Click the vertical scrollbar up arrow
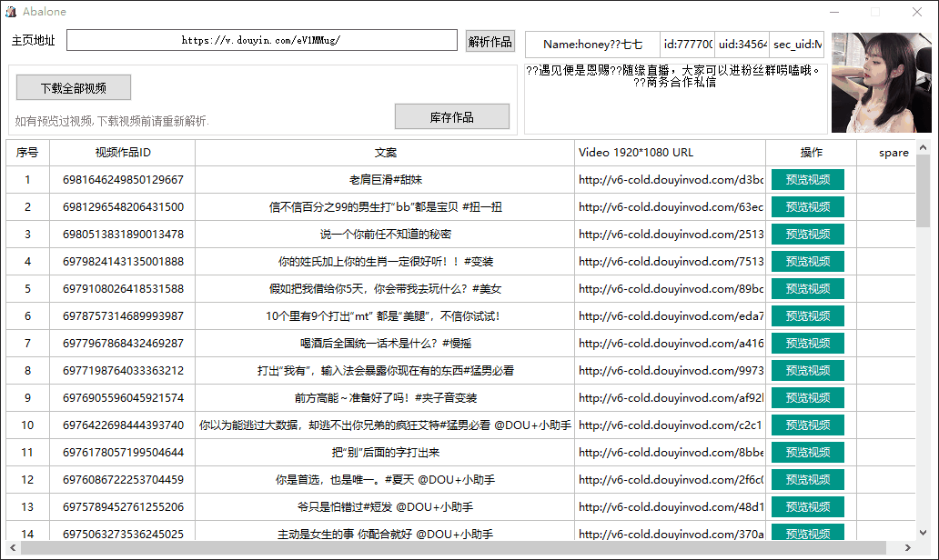This screenshot has width=939, height=560. [923, 147]
